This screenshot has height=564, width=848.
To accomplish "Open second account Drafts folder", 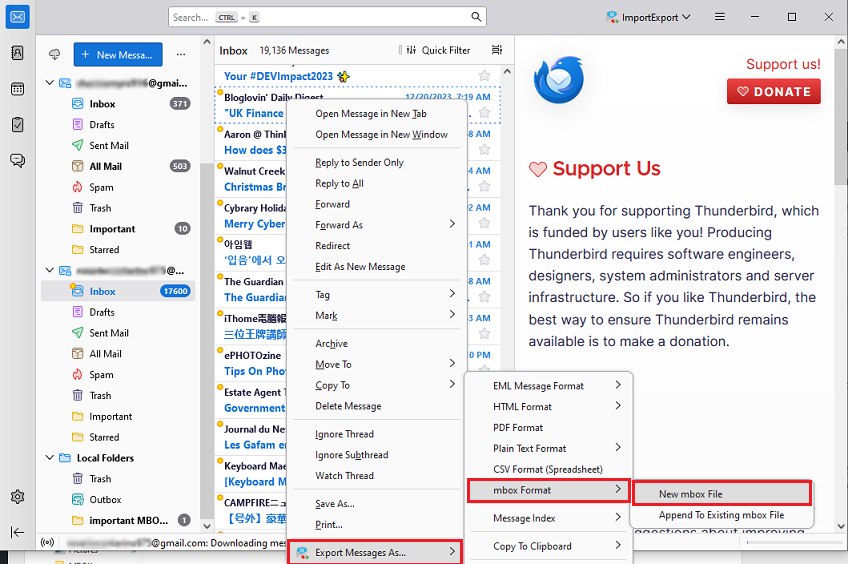I will coord(117,312).
